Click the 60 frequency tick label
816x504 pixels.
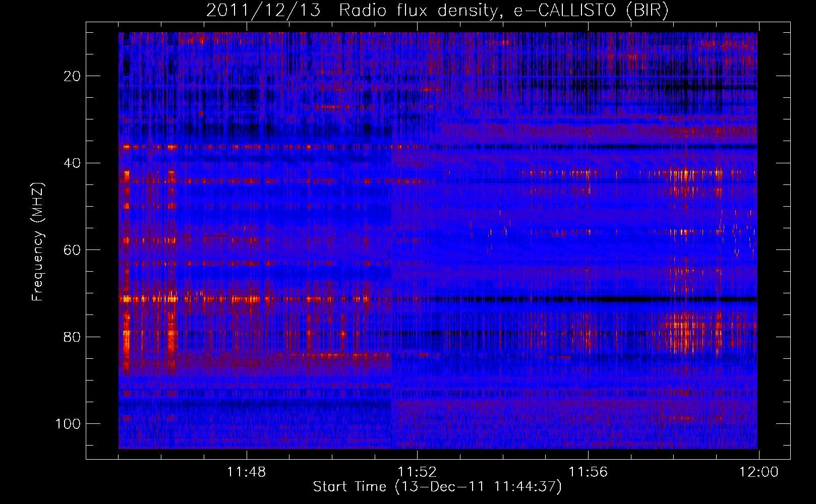[x=73, y=250]
